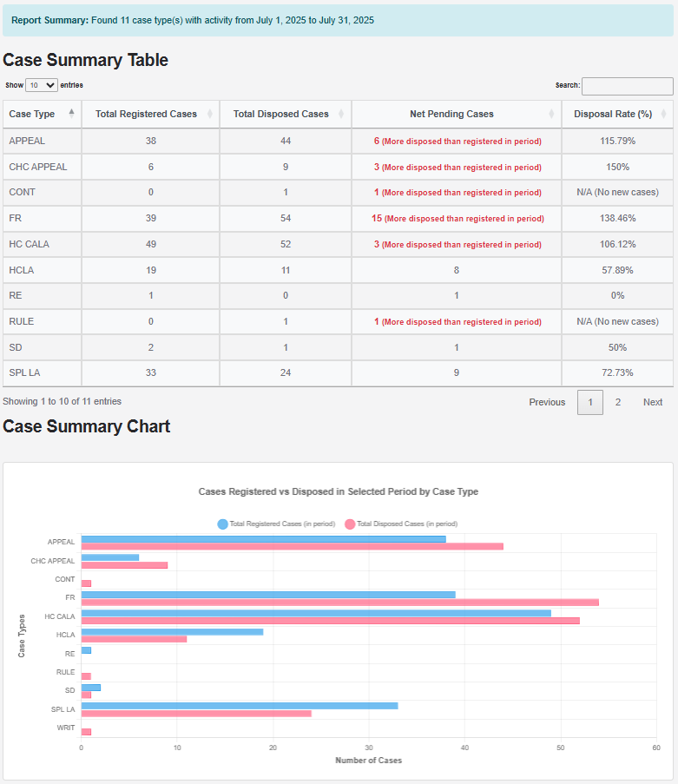Click inside the Search field

(627, 85)
